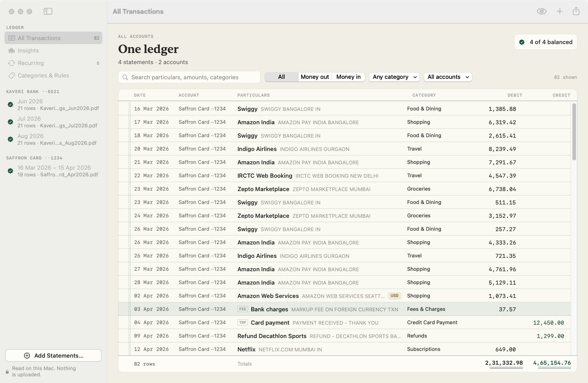Screen dimensions: 588x383
Task: Sort by CATEGORY column header
Action: tap(424, 95)
